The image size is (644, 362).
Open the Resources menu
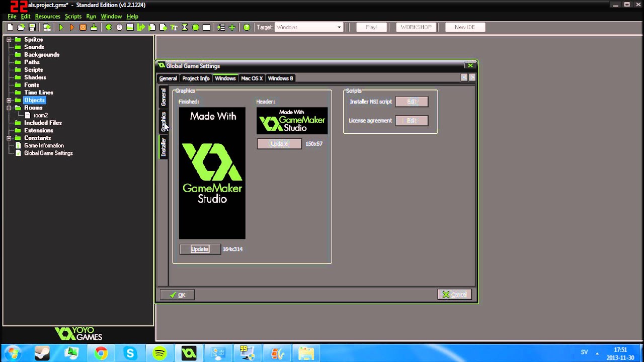(47, 16)
